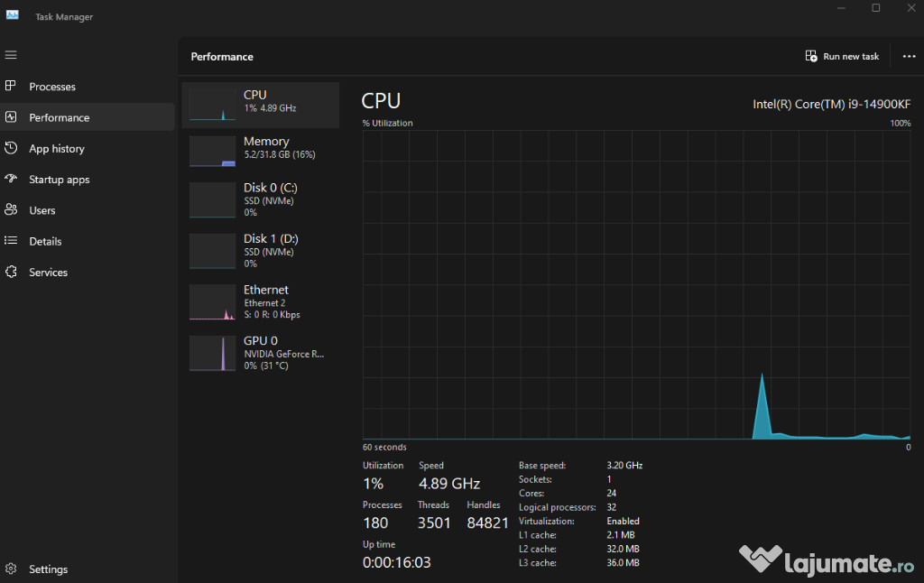Click the Users people icon

[x=11, y=210]
